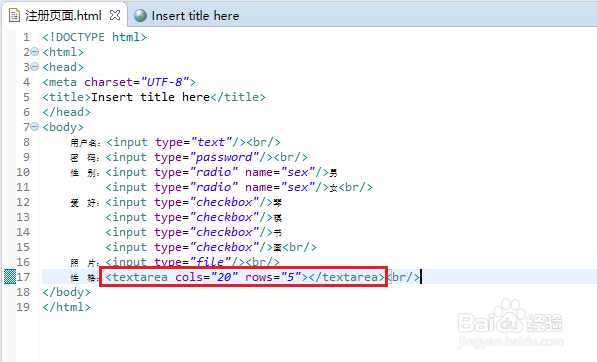Click name="sex" on line 10
Image resolution: width=597 pixels, height=362 pixels.
coord(280,172)
